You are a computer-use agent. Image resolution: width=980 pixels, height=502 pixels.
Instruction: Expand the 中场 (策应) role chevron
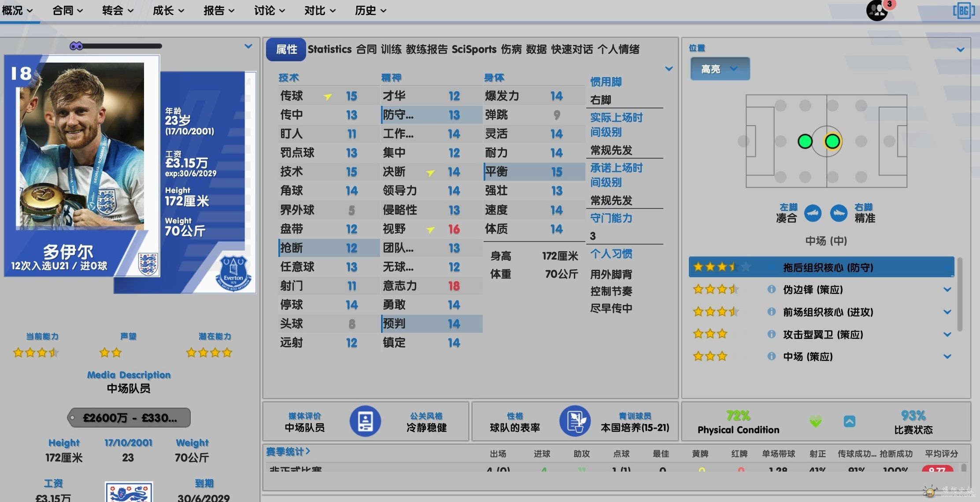point(947,357)
